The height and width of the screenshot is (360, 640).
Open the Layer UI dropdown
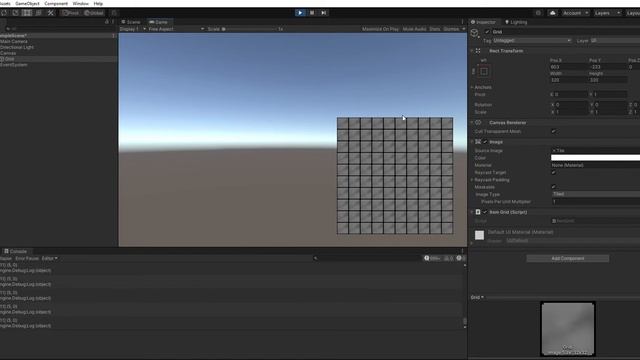click(x=615, y=40)
